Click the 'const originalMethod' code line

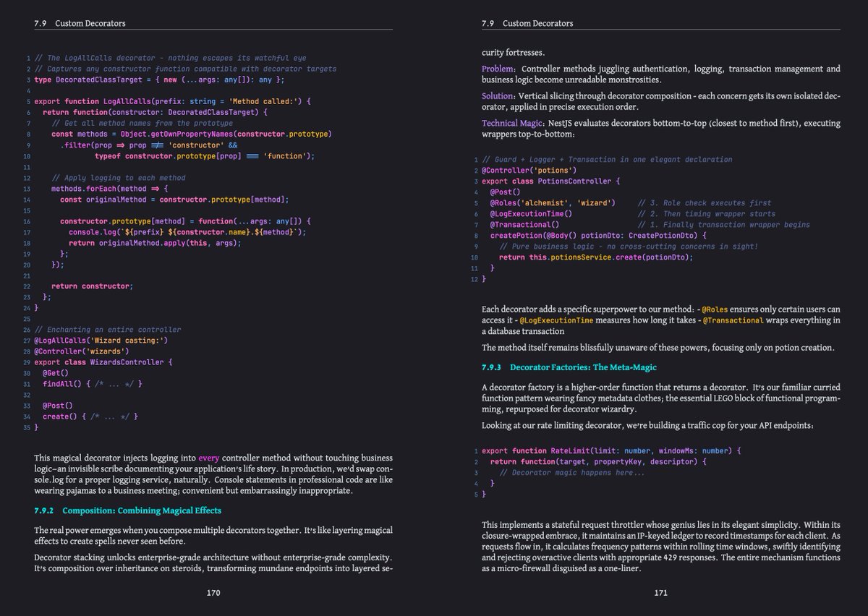(x=174, y=199)
